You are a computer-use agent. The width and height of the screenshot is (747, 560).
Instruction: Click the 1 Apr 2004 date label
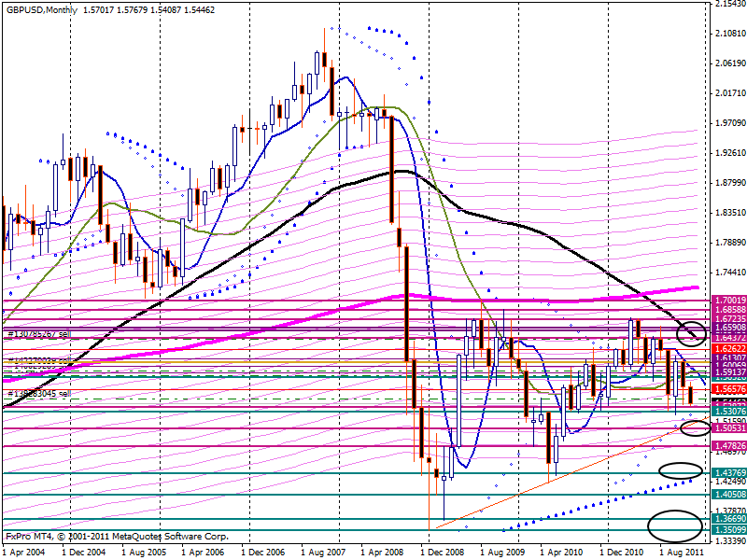pyautogui.click(x=23, y=553)
